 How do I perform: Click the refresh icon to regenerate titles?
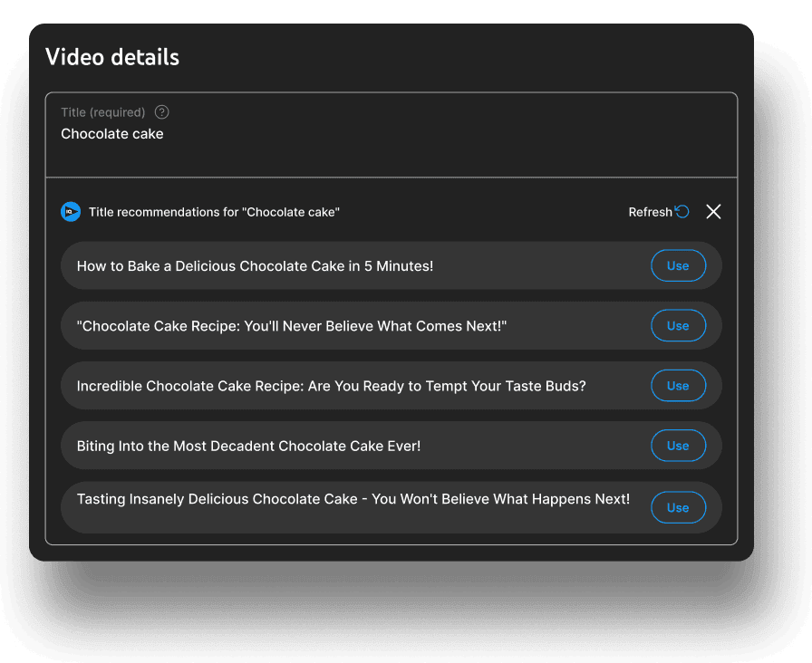click(x=682, y=211)
